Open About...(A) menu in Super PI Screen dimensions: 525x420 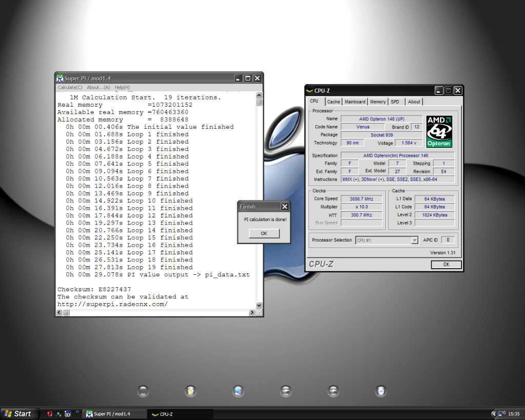[98, 87]
